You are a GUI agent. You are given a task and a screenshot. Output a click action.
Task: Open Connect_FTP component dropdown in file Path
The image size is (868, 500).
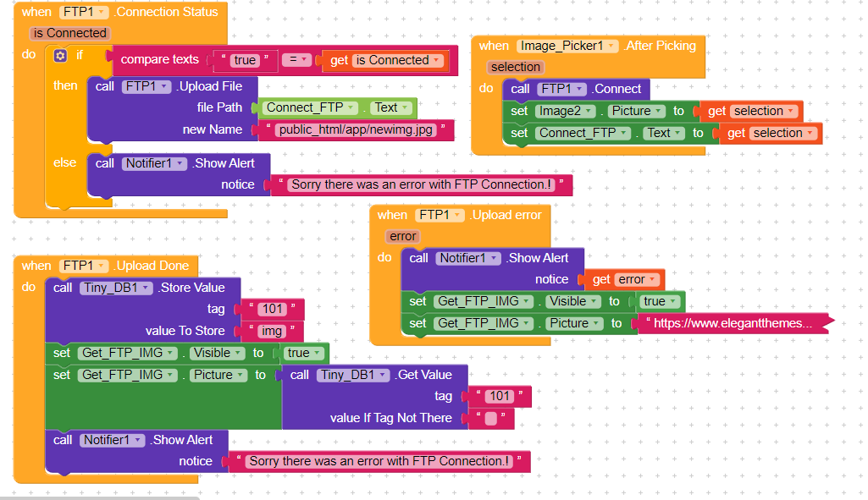click(310, 107)
